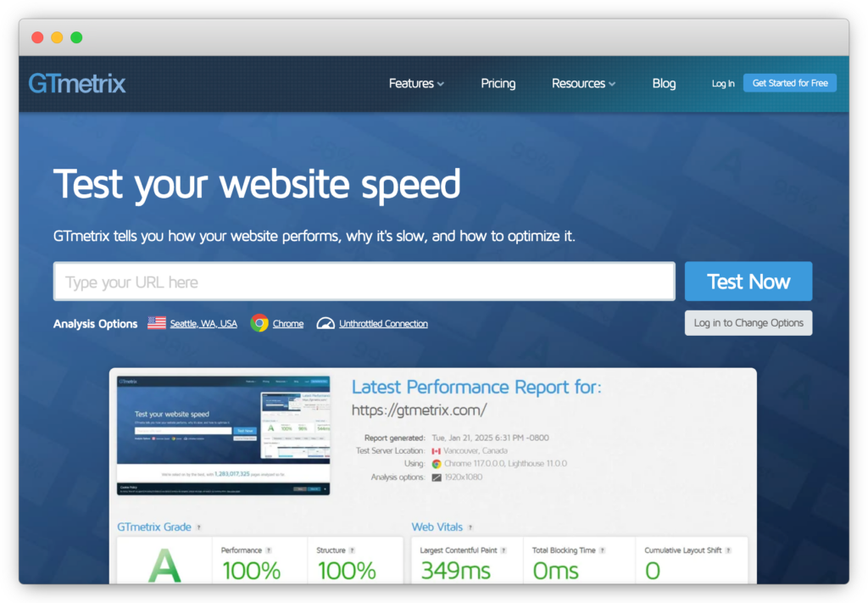Viewport: 868px width, 603px height.
Task: Click the https://gtmetrix.com/ report URL
Action: [419, 410]
